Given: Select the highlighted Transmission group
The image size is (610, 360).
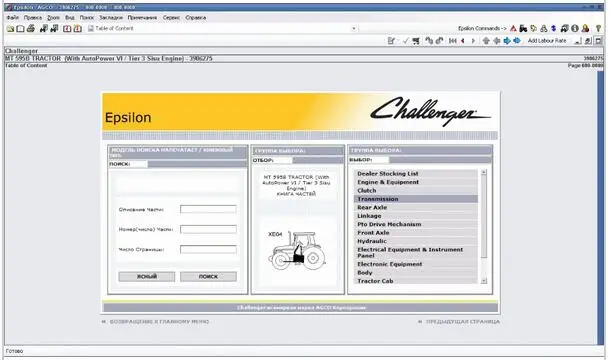Looking at the screenshot, I should tap(415, 199).
